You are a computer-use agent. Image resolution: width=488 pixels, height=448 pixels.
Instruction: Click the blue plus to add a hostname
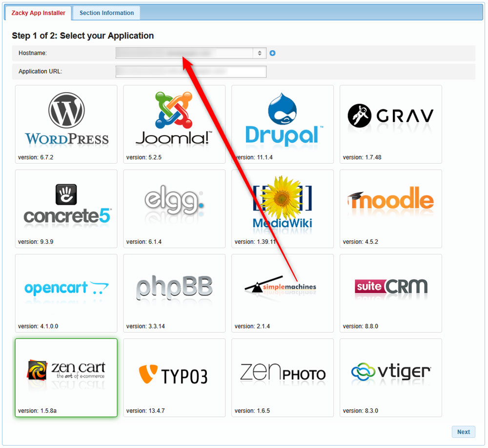(x=272, y=53)
